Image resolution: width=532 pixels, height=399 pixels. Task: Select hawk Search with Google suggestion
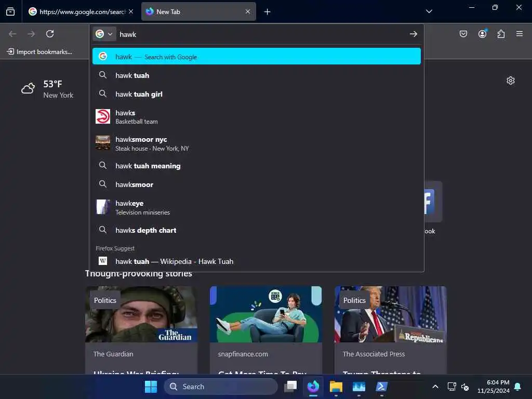pyautogui.click(x=257, y=56)
